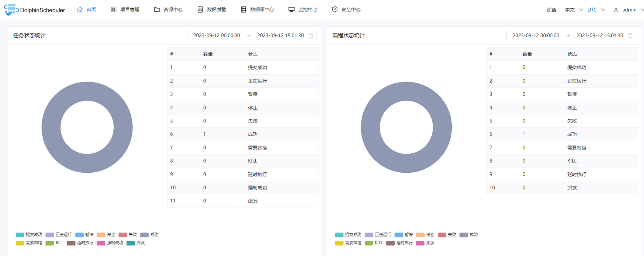Click the teal 提交成功 swatch in task legend
The image size is (644, 256).
(20, 235)
